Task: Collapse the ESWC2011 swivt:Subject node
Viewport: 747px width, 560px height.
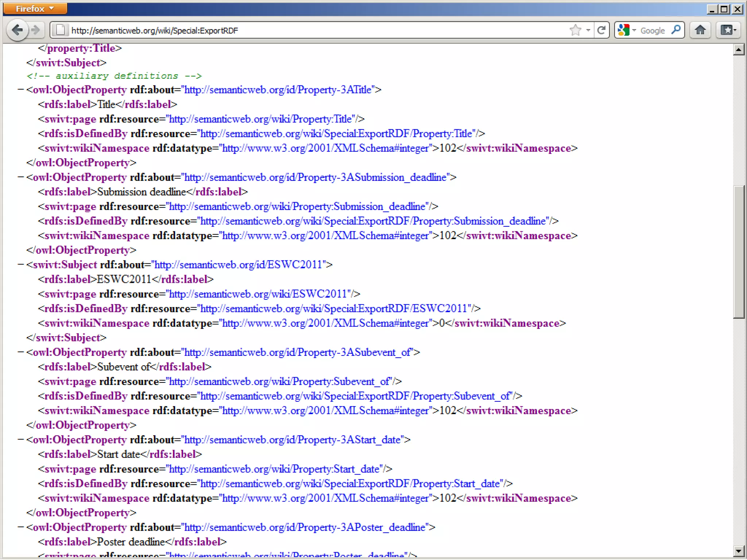Action: pos(21,265)
